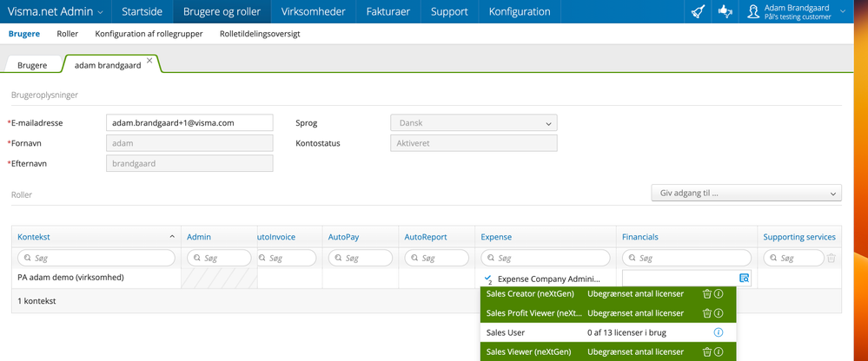The width and height of the screenshot is (868, 361).
Task: Sort by the Financials column header
Action: (x=640, y=237)
